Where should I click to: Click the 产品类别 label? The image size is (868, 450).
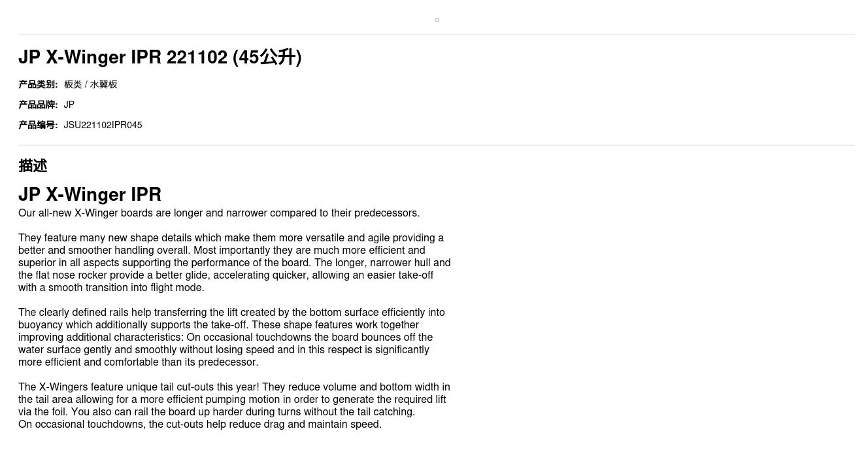[38, 84]
